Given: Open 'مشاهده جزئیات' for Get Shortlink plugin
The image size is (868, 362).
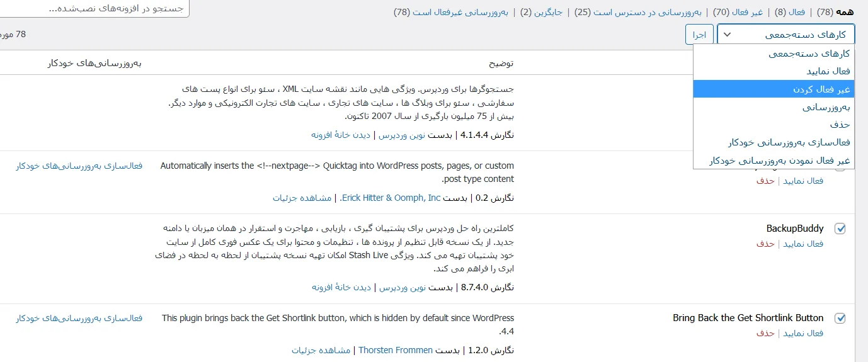Looking at the screenshot, I should pyautogui.click(x=321, y=350).
